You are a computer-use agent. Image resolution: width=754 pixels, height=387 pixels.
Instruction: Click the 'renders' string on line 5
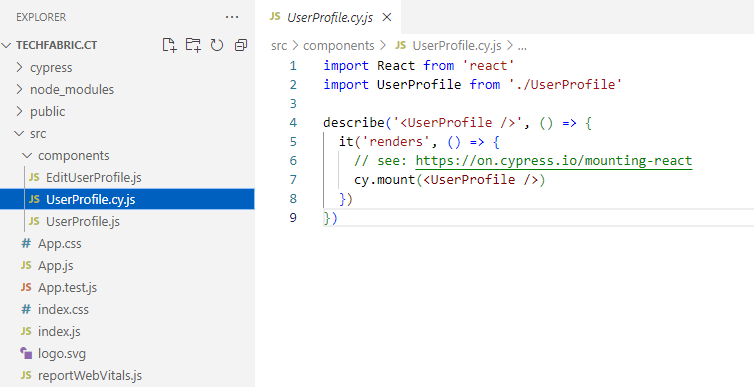click(396, 142)
